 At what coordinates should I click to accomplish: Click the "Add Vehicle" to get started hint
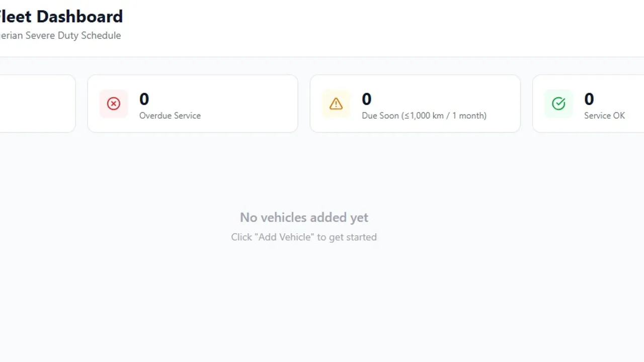point(304,237)
